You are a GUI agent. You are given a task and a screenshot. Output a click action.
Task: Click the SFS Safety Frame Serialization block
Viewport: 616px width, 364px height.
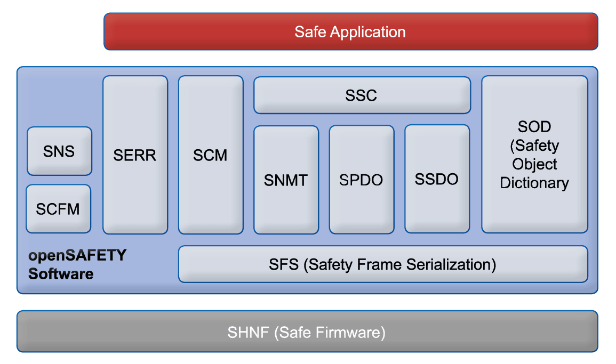383,264
